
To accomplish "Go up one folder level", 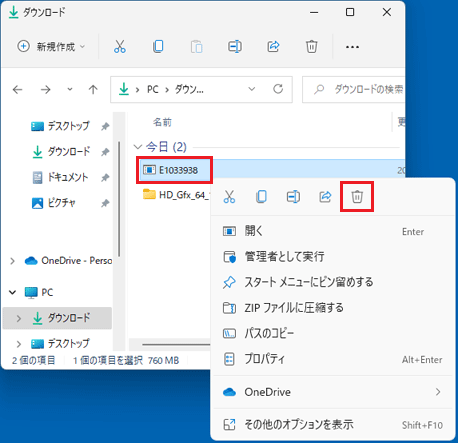I will (93, 89).
